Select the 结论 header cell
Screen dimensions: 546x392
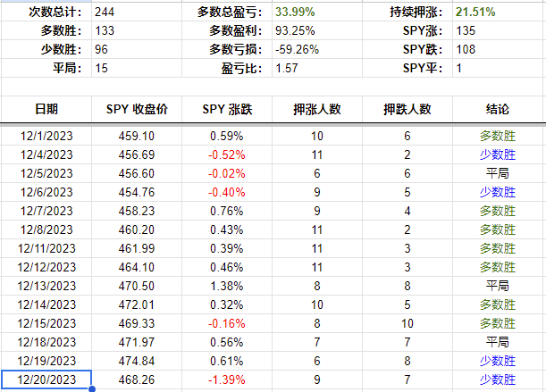[x=498, y=109]
